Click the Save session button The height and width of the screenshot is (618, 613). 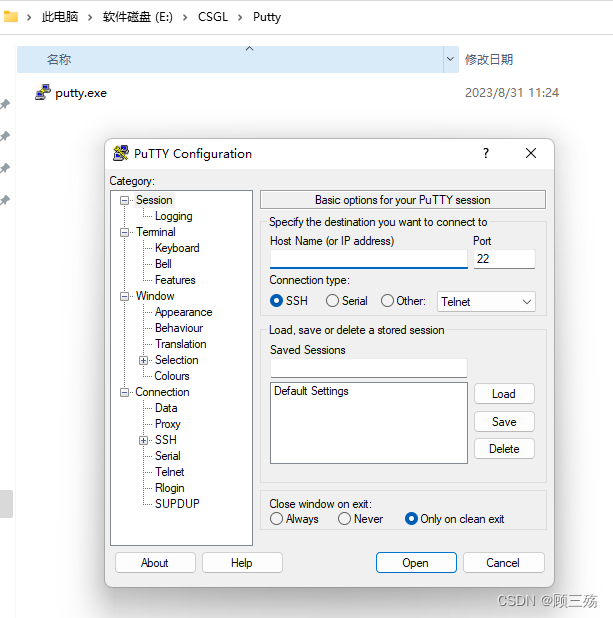click(504, 422)
